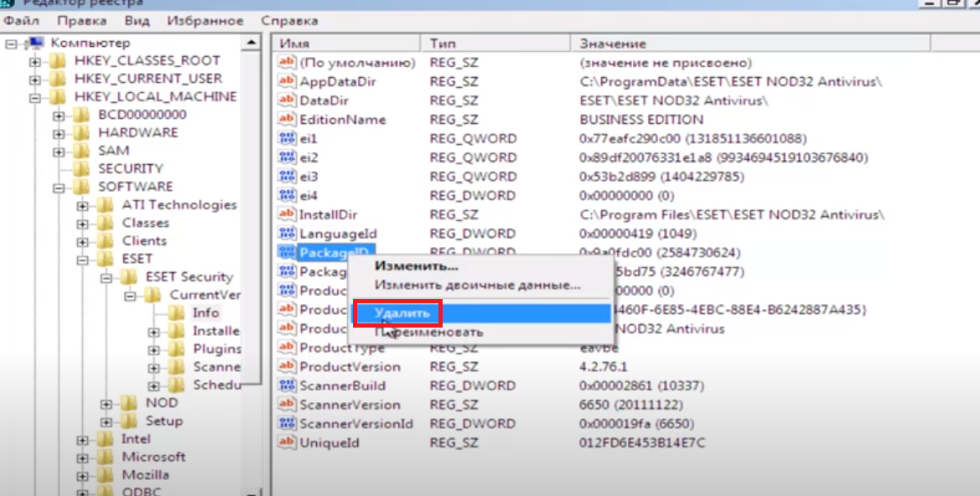Collapse the ESET node
The image size is (980, 496).
click(x=82, y=260)
